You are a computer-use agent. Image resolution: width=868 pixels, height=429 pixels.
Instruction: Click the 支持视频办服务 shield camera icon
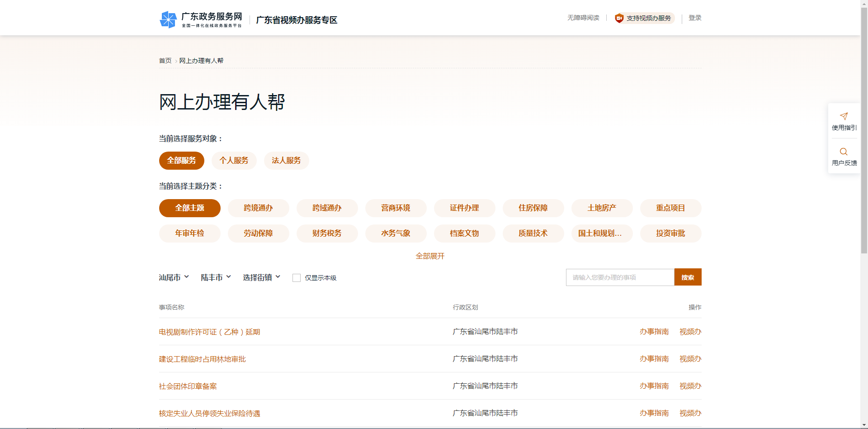618,18
